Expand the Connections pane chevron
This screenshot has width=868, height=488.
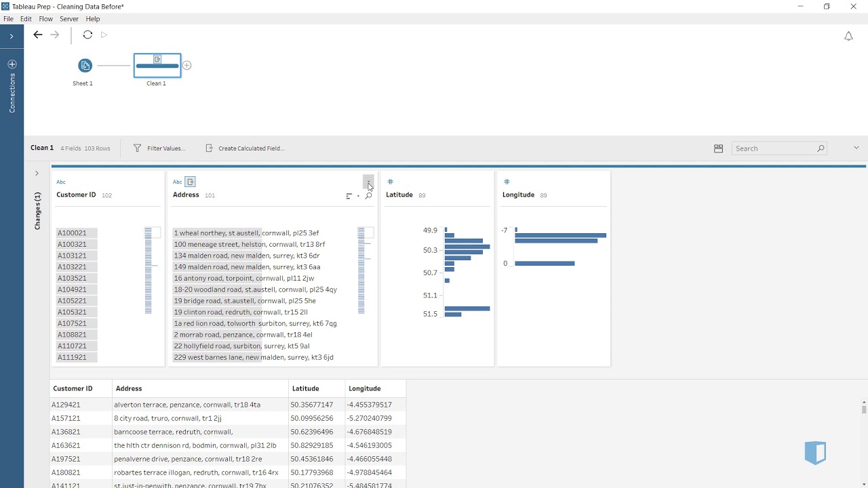(12, 37)
